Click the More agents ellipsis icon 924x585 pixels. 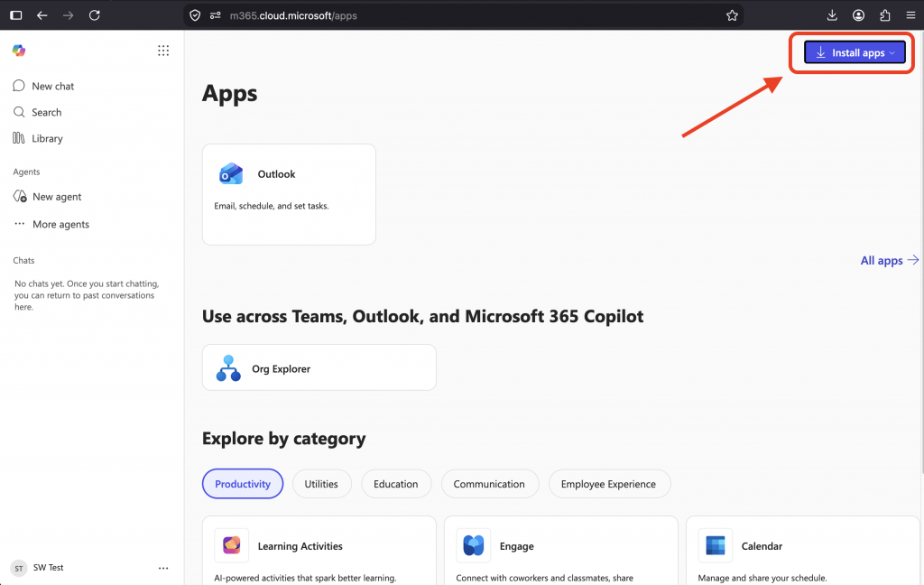(x=20, y=224)
